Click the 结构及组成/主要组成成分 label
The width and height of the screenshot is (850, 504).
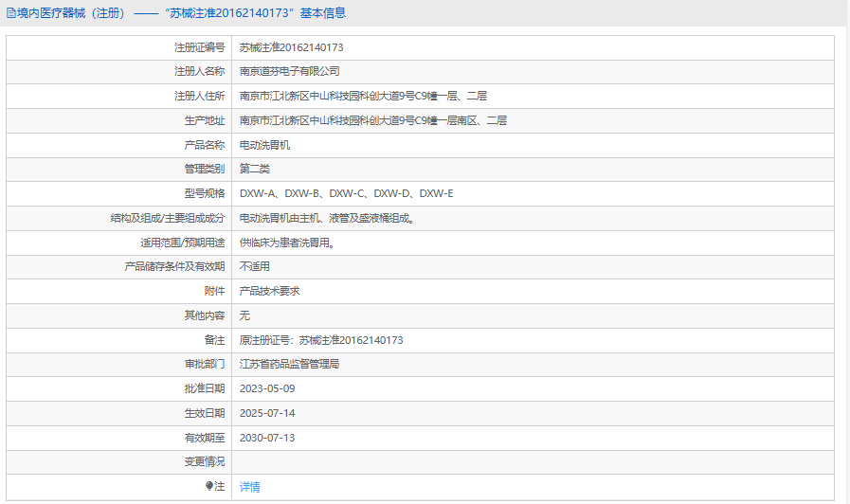pos(168,219)
